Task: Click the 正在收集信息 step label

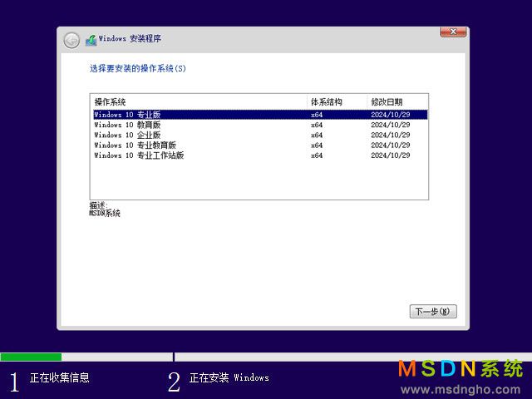Action: click(x=60, y=377)
